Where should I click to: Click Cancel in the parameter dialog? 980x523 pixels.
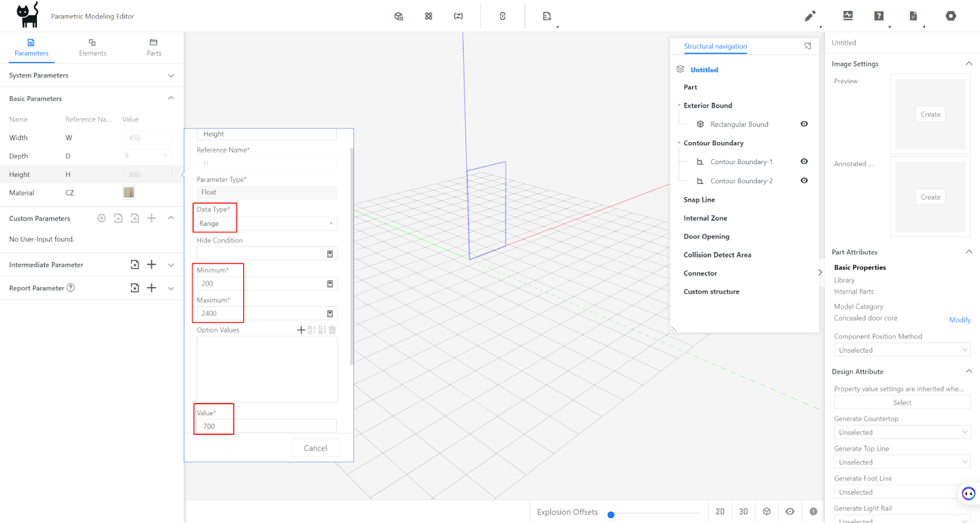click(x=315, y=448)
